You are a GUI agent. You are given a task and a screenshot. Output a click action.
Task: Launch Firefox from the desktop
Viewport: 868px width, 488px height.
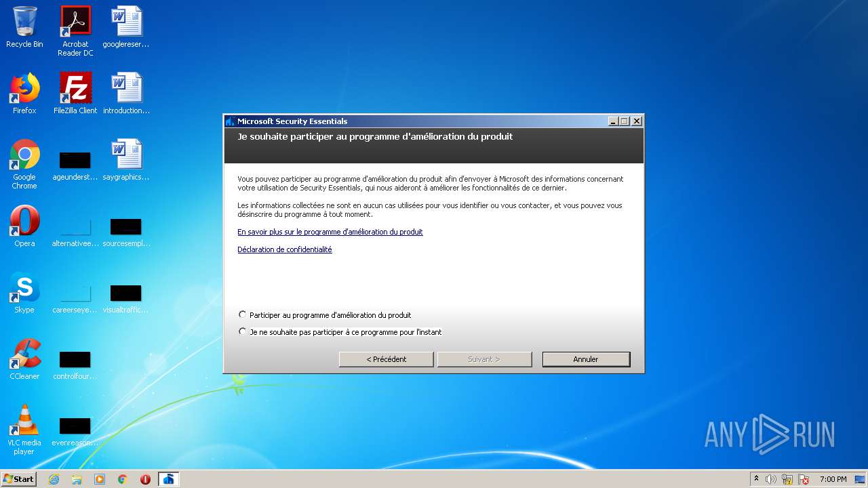(x=24, y=94)
